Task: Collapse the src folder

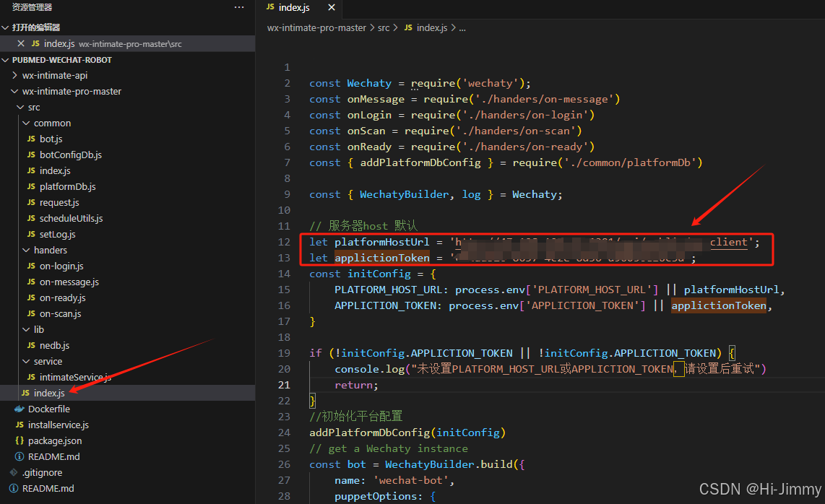Action: pos(34,108)
